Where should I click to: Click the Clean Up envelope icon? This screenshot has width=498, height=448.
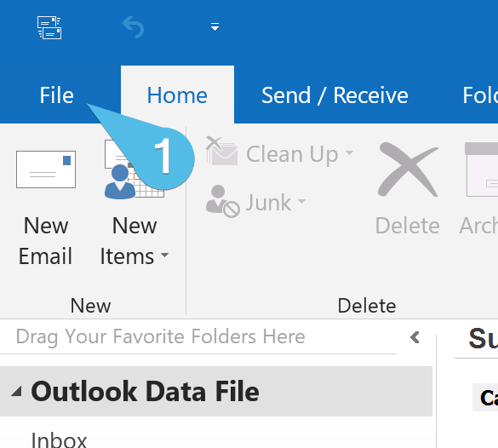coord(221,151)
